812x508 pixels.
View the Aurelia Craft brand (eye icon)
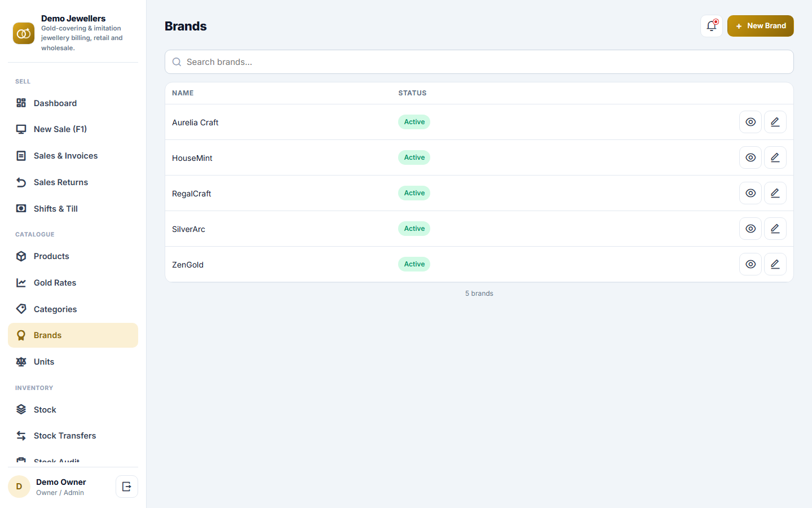coord(751,122)
